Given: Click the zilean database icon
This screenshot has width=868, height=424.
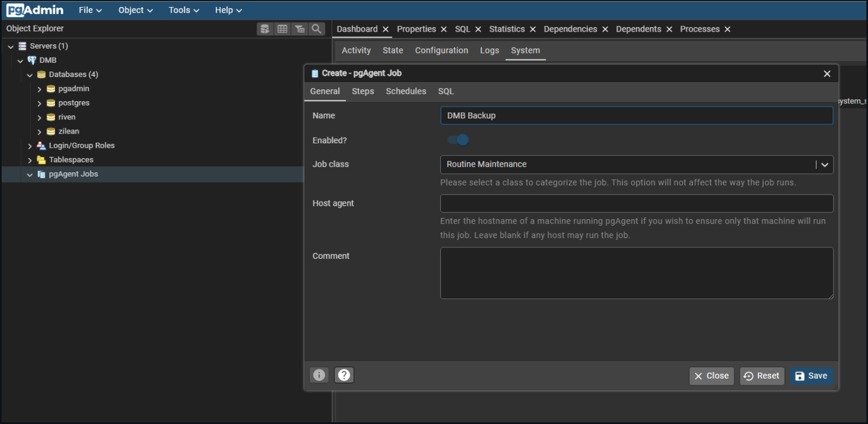Looking at the screenshot, I should point(51,131).
